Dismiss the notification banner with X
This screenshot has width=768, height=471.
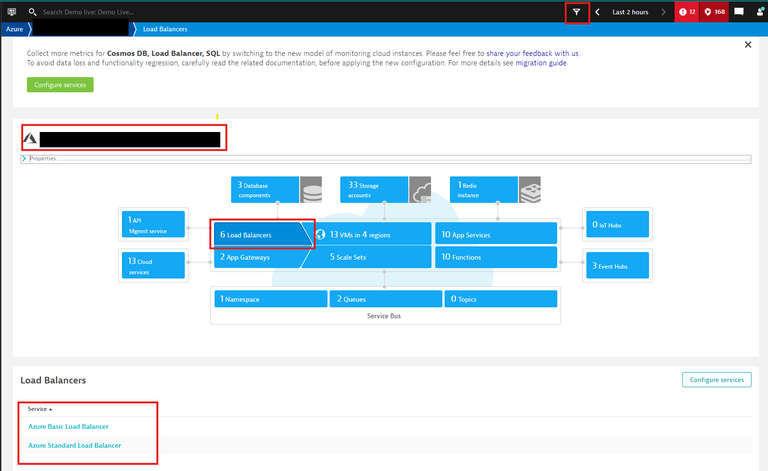coord(748,45)
